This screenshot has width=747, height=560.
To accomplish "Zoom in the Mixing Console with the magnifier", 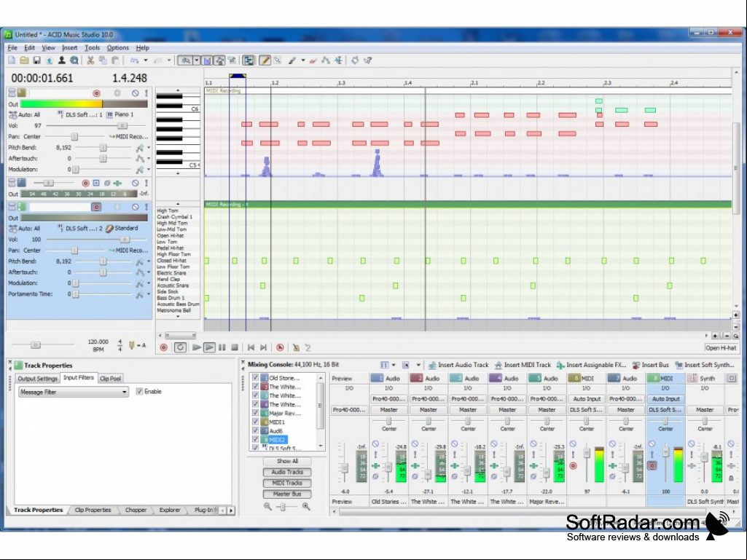I will pyautogui.click(x=306, y=507).
